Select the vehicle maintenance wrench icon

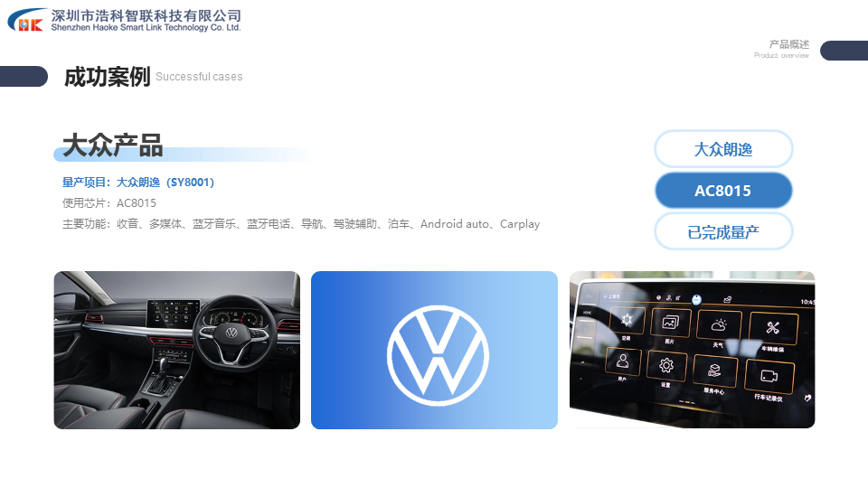coord(773,328)
